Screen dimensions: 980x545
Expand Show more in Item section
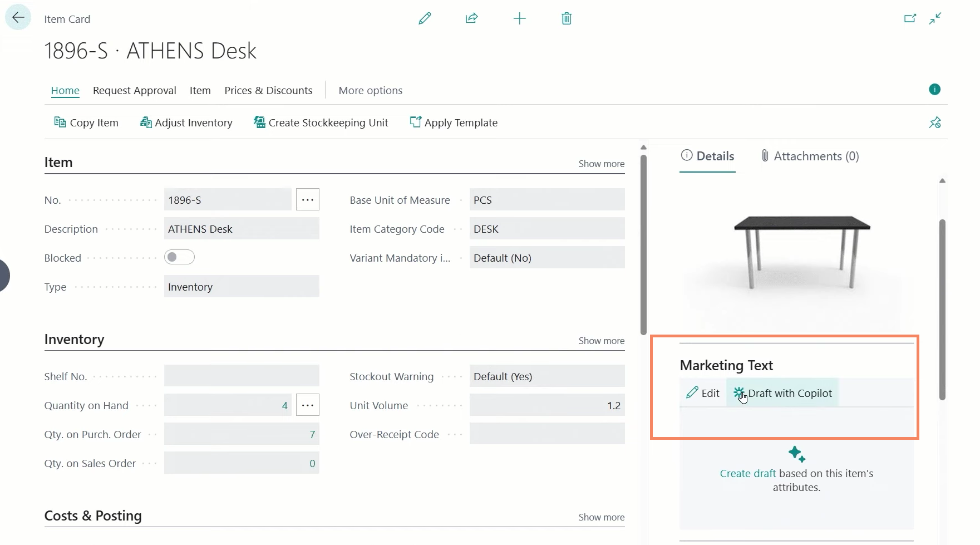[x=601, y=164]
